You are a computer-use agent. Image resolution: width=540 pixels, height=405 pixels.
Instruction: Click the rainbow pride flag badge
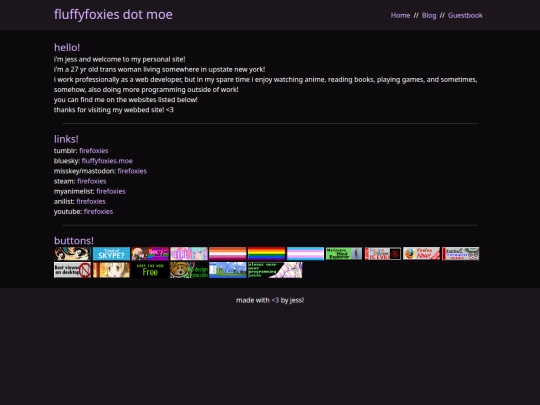pos(267,254)
